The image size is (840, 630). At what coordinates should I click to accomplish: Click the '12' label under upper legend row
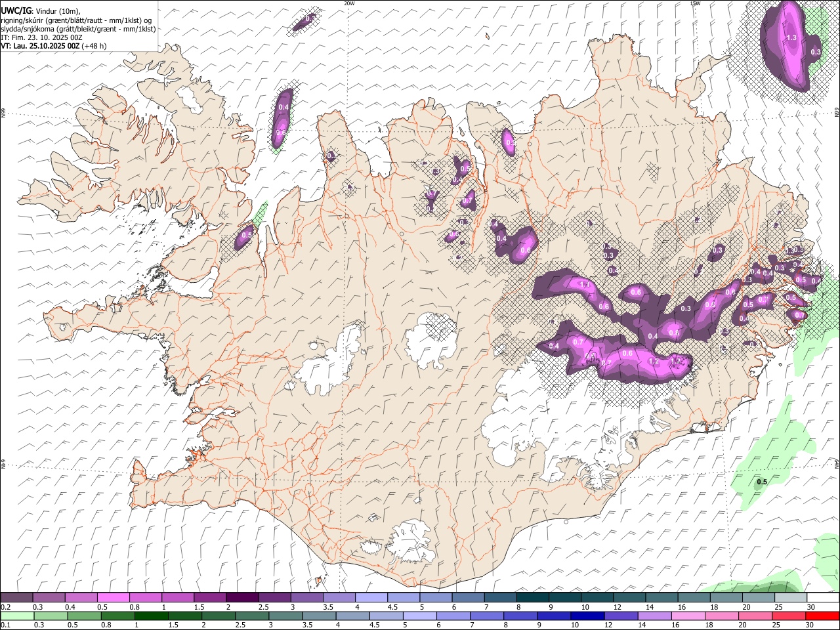click(617, 607)
